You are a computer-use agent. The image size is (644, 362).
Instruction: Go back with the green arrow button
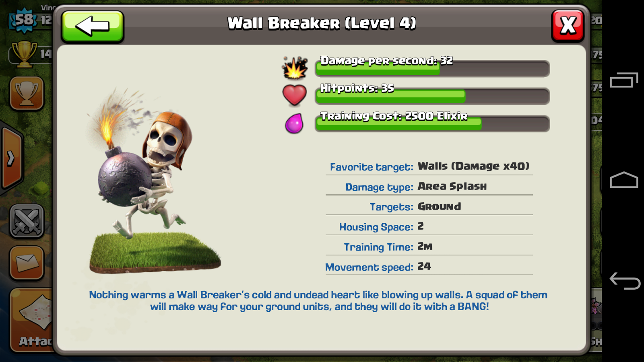(x=93, y=27)
